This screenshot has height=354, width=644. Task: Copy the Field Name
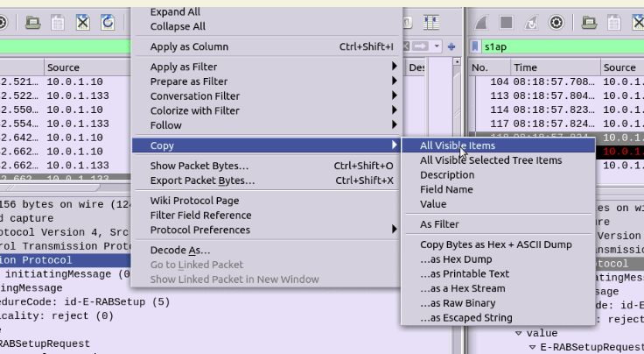point(498,189)
